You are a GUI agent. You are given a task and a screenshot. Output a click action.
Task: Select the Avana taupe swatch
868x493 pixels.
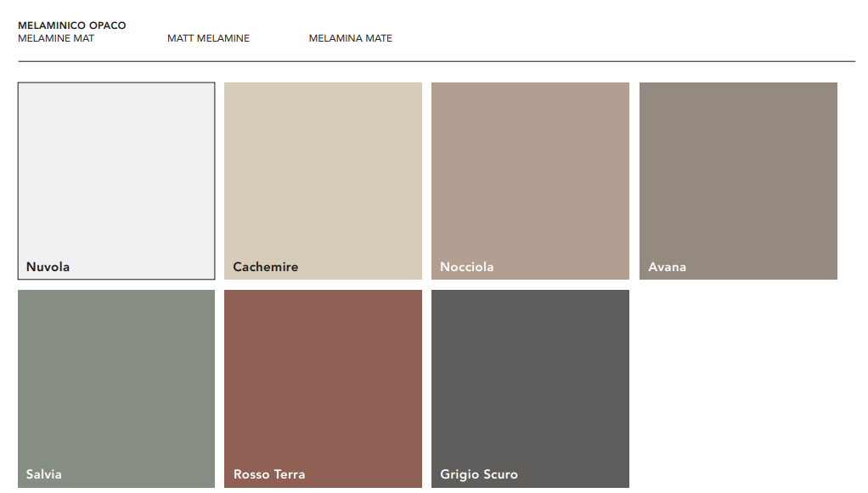pyautogui.click(x=738, y=170)
